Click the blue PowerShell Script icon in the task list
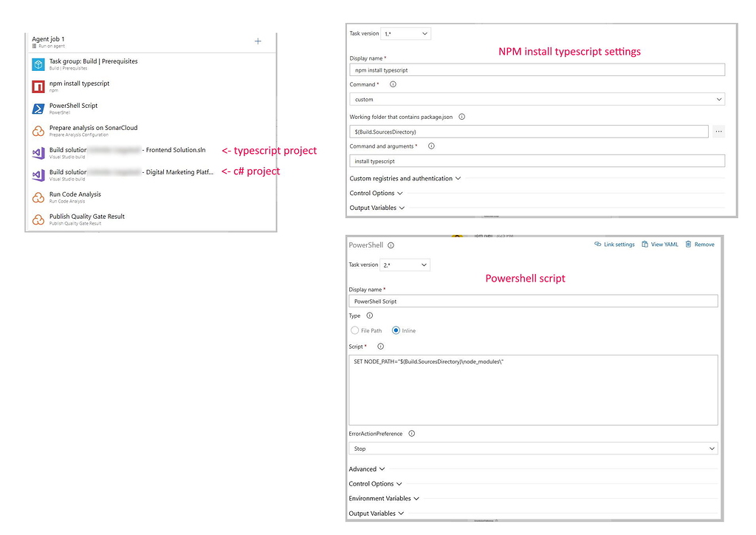This screenshot has width=756, height=535. pos(38,109)
